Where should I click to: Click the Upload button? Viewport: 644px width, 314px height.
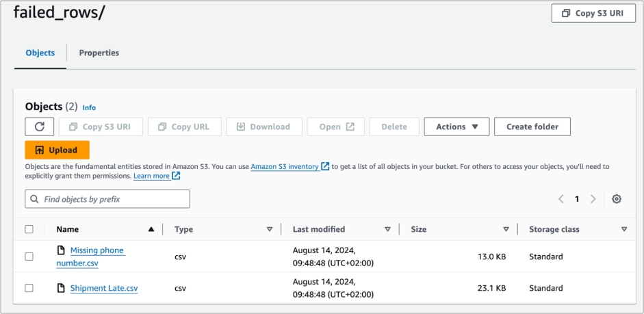[57, 150]
